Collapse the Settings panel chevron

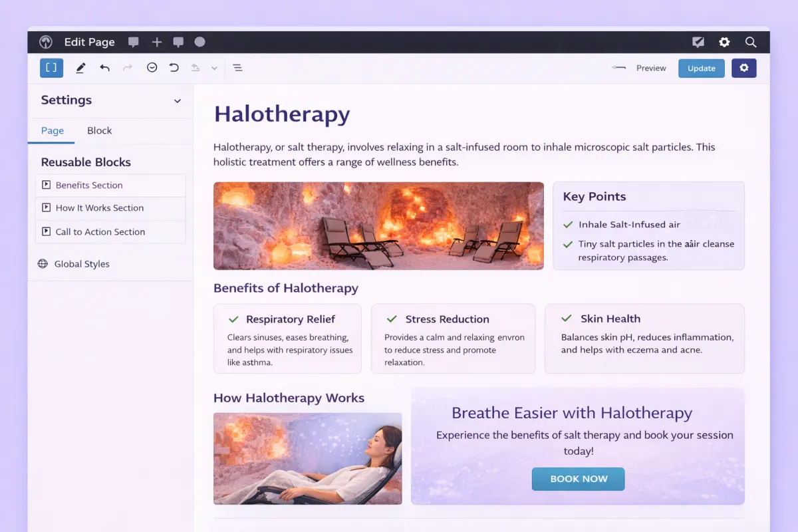click(178, 101)
